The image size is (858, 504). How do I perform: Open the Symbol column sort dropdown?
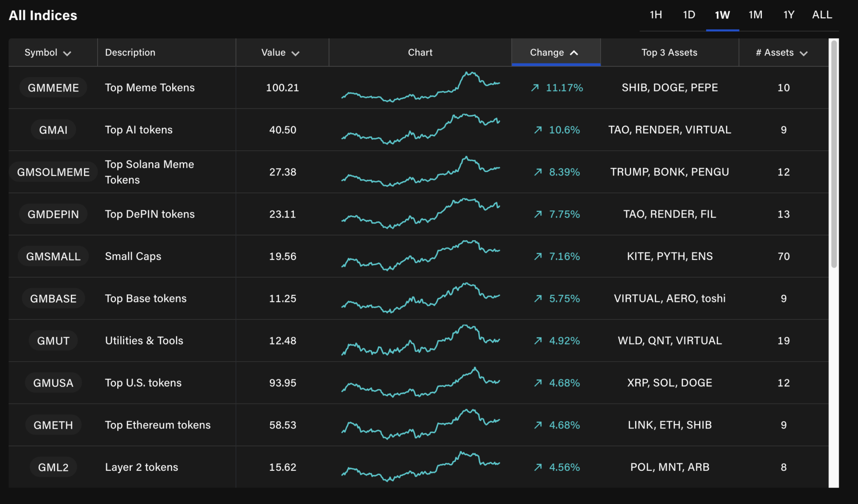(67, 53)
